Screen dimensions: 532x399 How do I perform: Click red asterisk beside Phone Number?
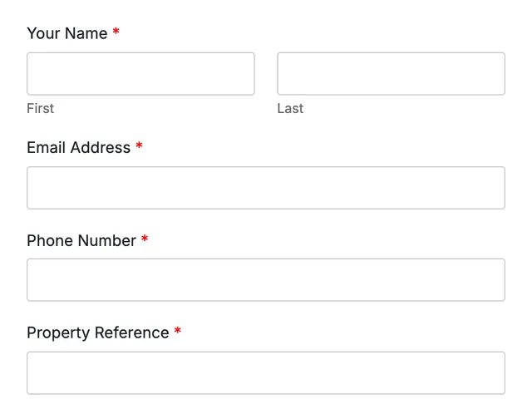[145, 239]
